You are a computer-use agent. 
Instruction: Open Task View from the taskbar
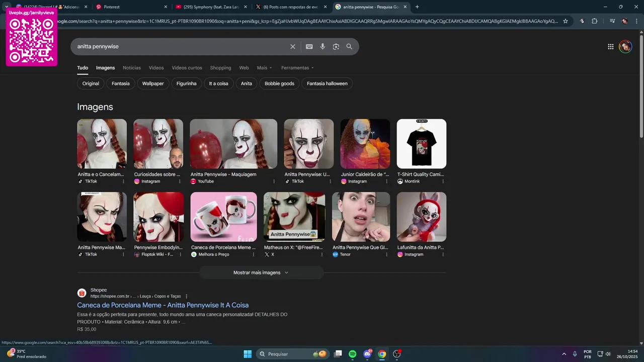point(338,354)
